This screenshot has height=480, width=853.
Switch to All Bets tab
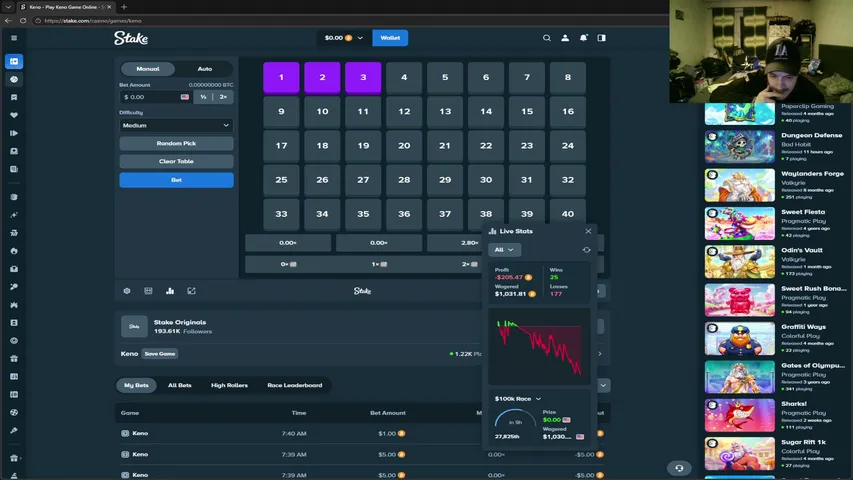(x=180, y=385)
